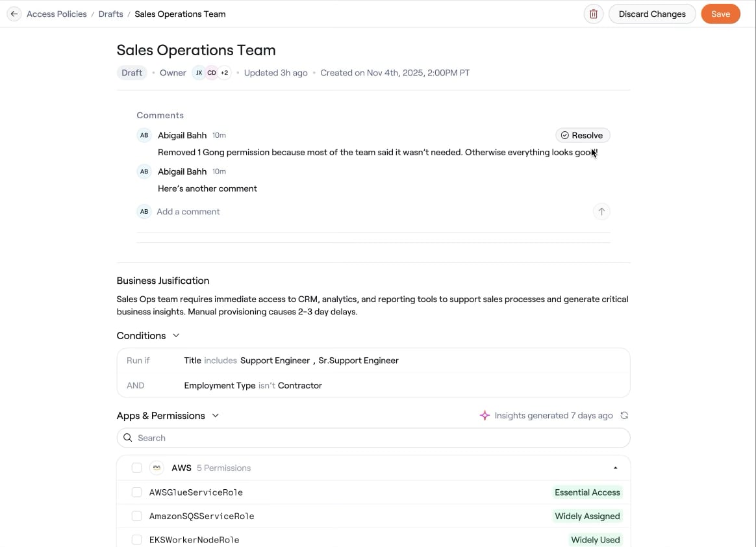
Task: Select the AmazonSQSServiceRole checkbox
Action: 136,516
